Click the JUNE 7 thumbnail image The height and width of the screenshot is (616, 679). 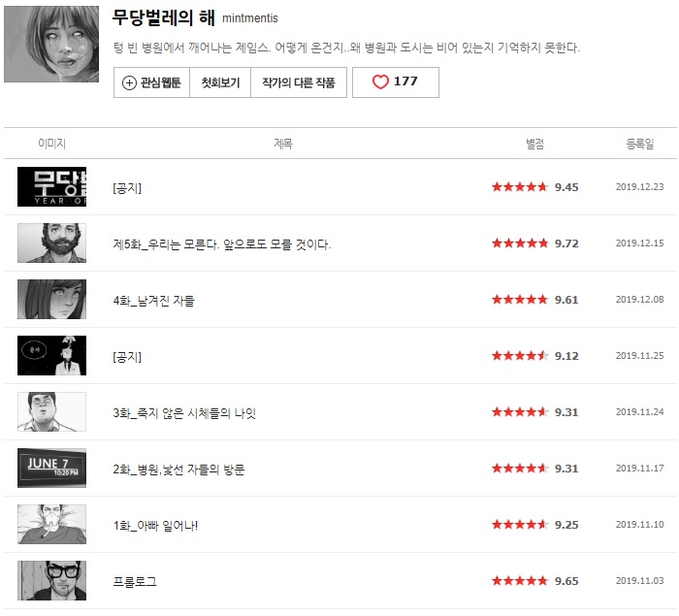coord(51,469)
